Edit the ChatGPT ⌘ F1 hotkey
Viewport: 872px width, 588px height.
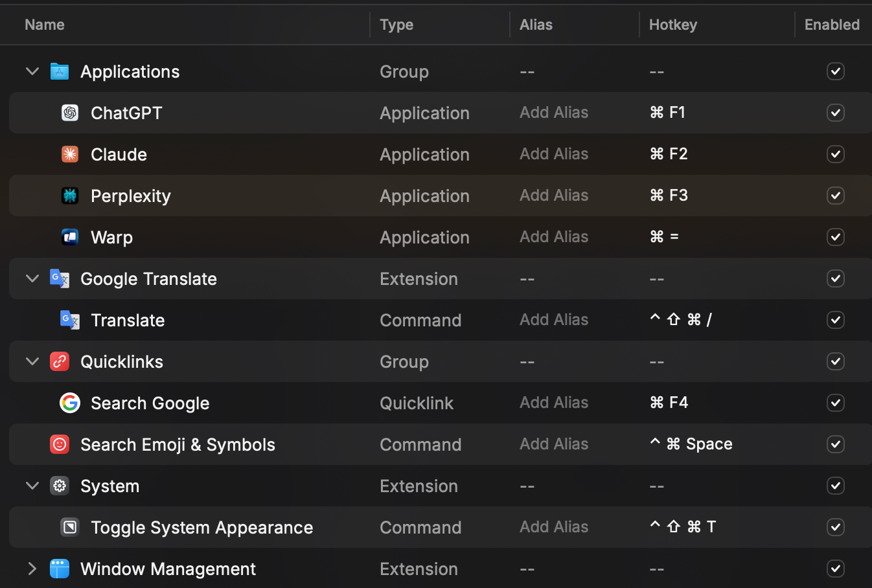pos(667,113)
